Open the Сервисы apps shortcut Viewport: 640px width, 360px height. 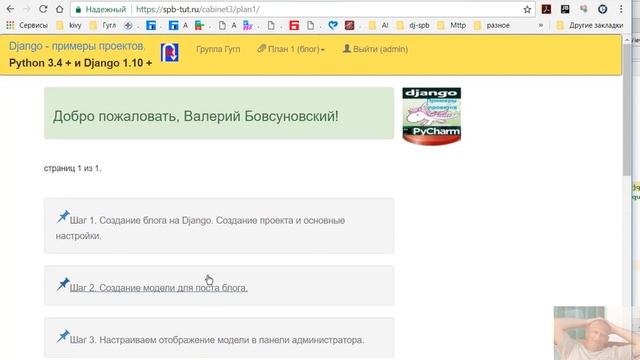pos(27,25)
